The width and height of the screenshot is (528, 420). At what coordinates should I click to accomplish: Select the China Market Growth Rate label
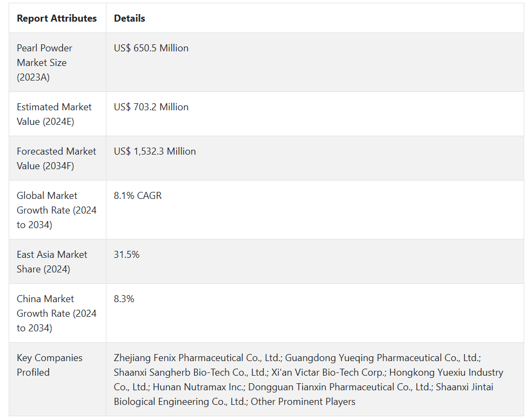click(56, 313)
